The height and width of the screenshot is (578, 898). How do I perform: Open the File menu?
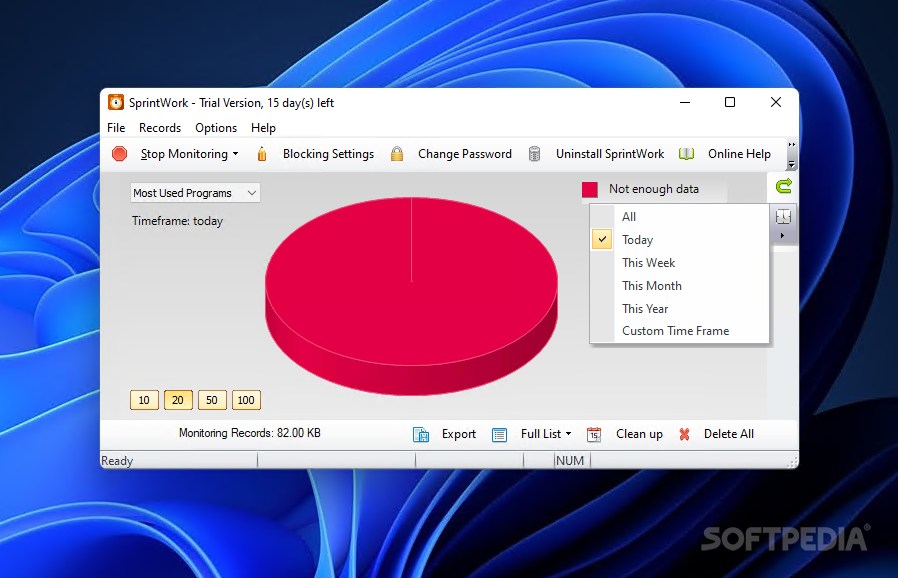pos(116,128)
